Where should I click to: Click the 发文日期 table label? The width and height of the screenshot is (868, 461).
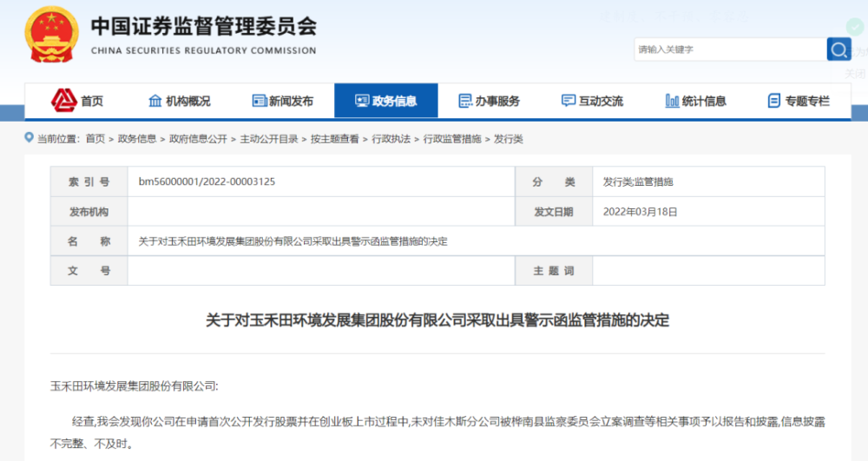[x=554, y=212]
